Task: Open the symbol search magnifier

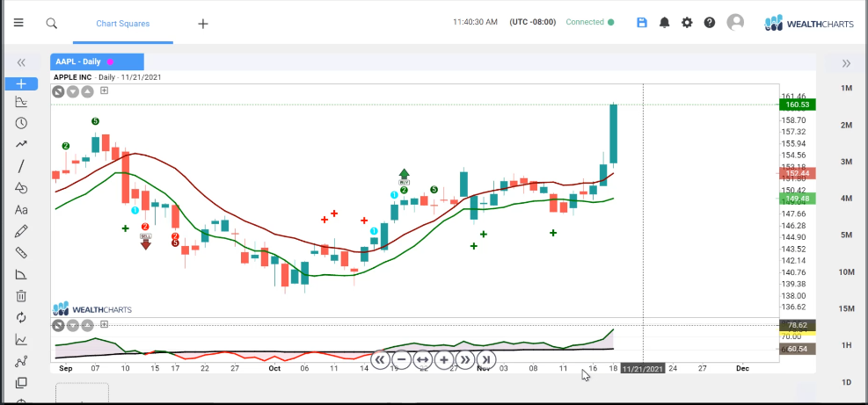Action: pos(52,23)
